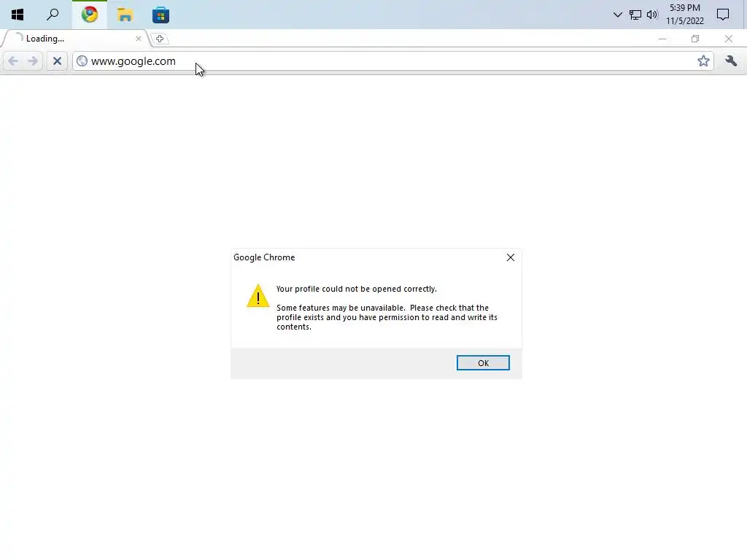Click the Chrome taskbar icon
Screen dimensions: 747x560
click(90, 15)
